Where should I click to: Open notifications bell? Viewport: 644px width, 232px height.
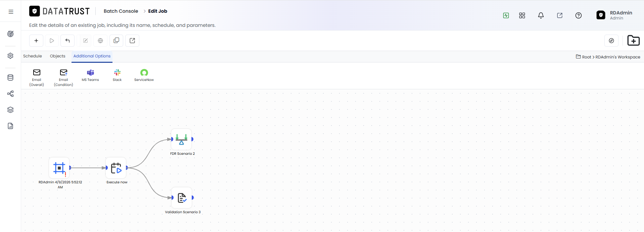coord(541,15)
